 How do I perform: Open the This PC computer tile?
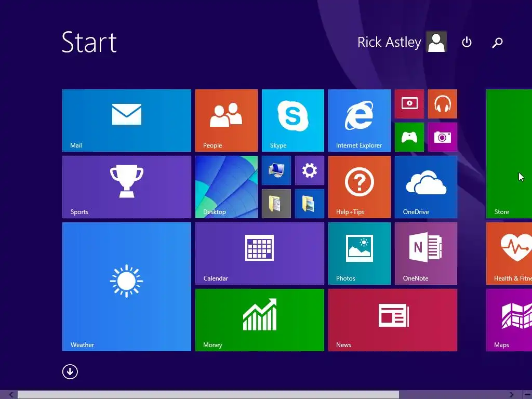(276, 170)
